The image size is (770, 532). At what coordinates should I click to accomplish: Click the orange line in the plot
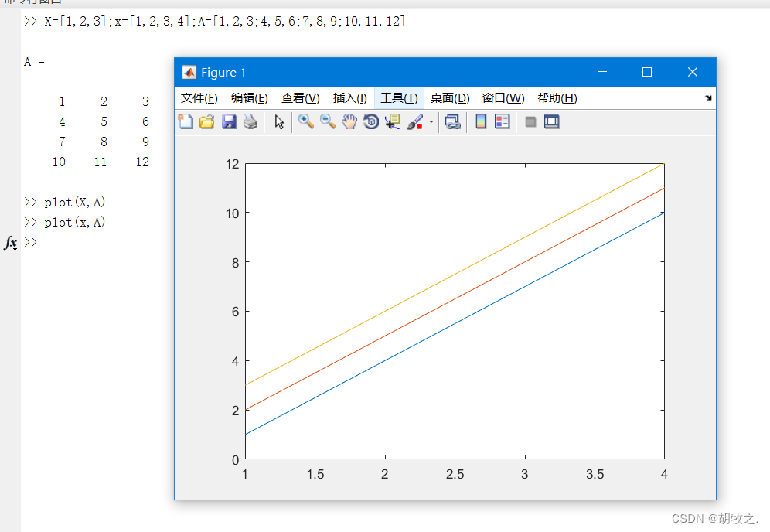point(455,298)
